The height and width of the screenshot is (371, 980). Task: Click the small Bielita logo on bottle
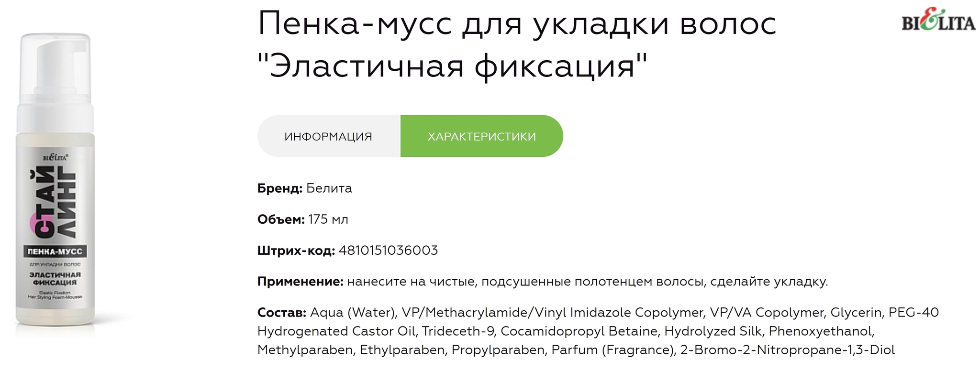56,157
